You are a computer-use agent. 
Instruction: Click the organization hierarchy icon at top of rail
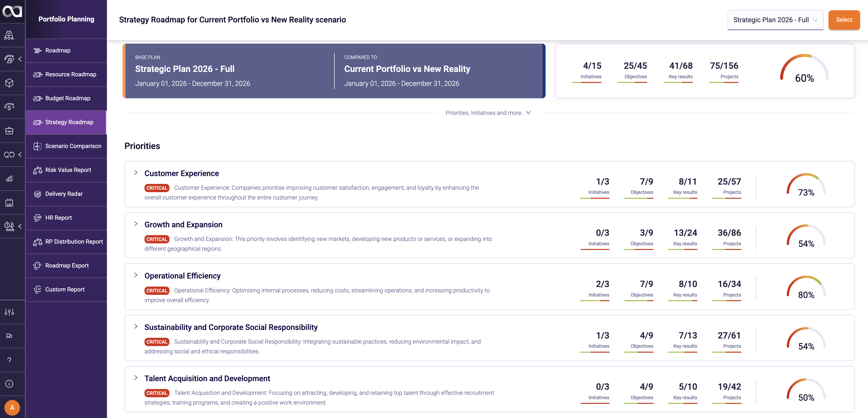click(9, 35)
